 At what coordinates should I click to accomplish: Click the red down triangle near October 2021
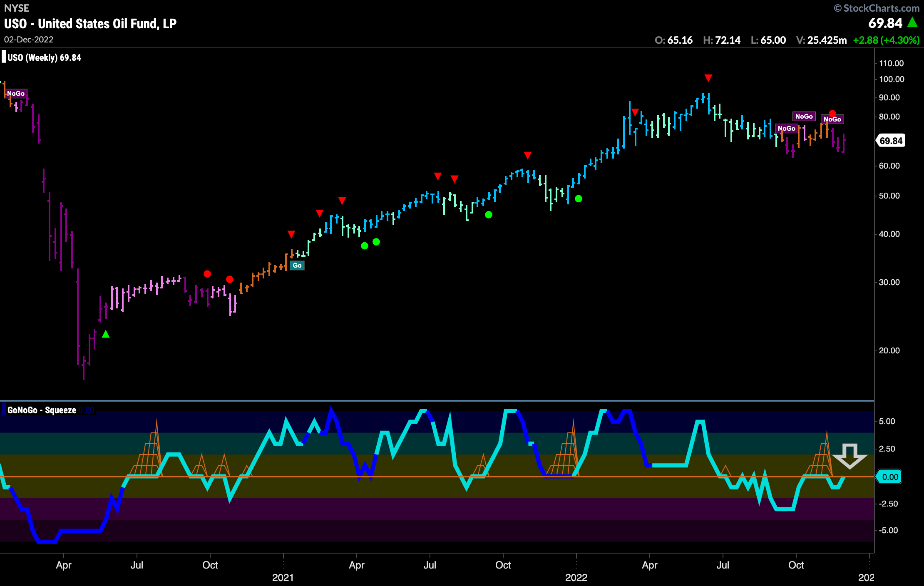(x=528, y=156)
